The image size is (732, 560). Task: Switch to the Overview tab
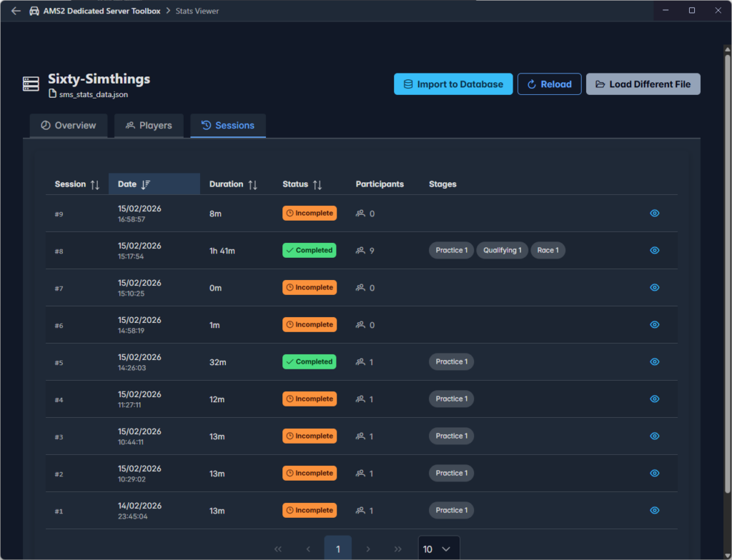point(69,125)
